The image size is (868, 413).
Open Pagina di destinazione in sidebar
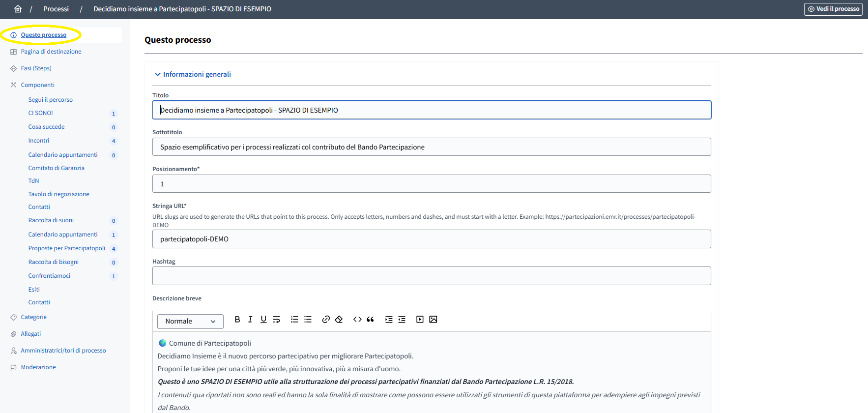51,52
